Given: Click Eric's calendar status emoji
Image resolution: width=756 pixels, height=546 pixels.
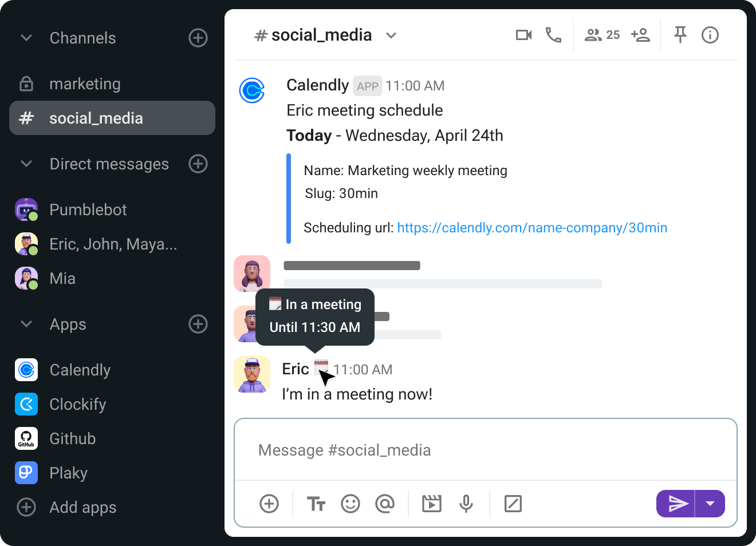Looking at the screenshot, I should 321,367.
